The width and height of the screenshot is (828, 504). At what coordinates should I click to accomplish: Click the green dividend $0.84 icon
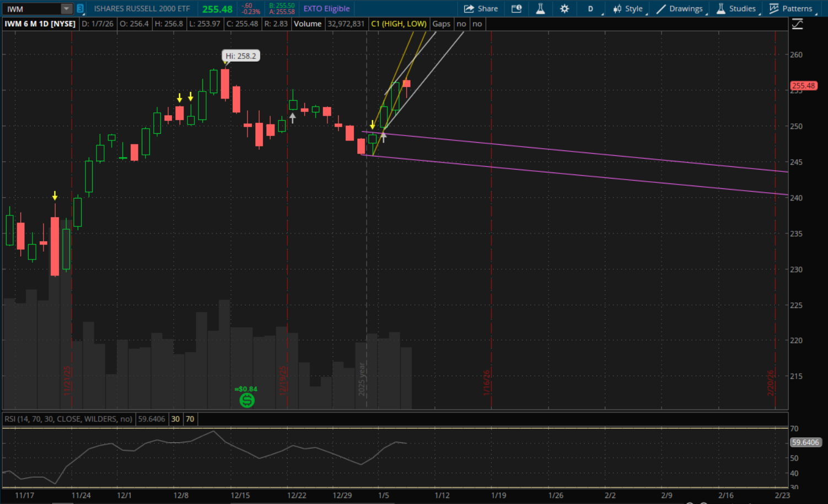click(247, 400)
